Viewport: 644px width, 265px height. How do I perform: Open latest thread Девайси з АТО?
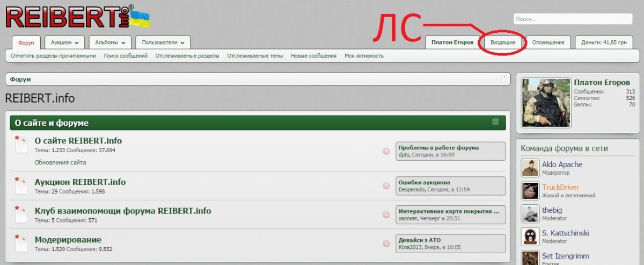pyautogui.click(x=420, y=240)
